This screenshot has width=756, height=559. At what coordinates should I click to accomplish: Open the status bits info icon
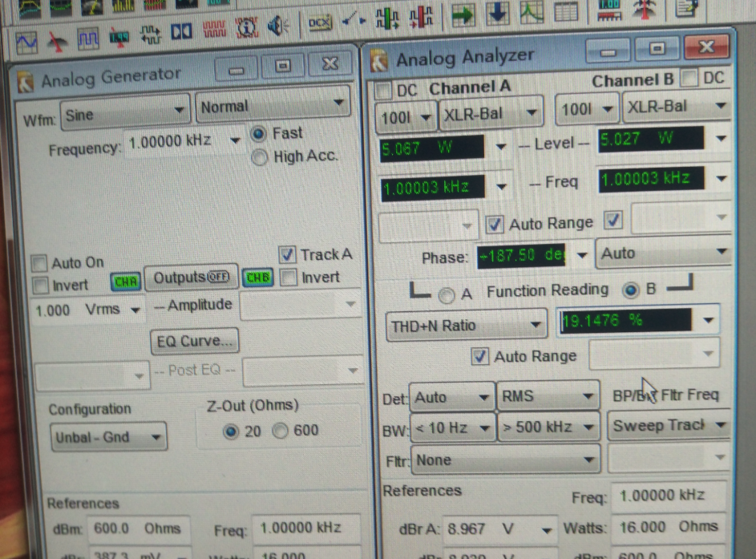pyautogui.click(x=246, y=28)
